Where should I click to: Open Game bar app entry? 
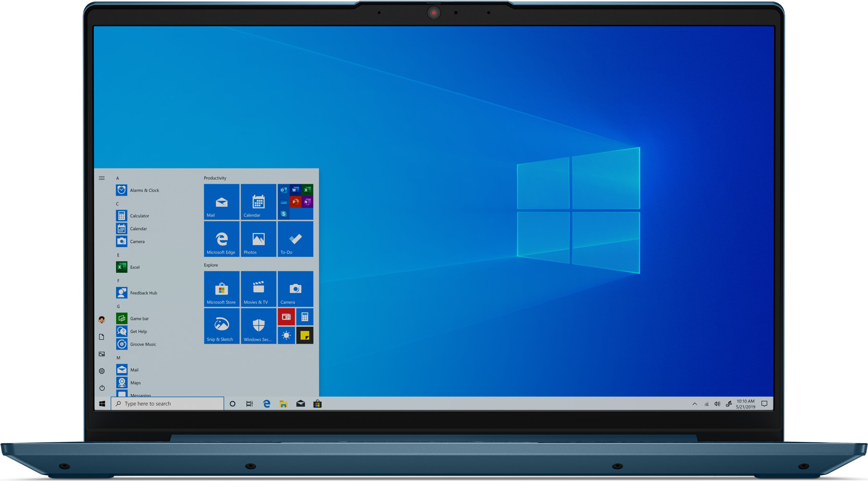click(x=133, y=318)
